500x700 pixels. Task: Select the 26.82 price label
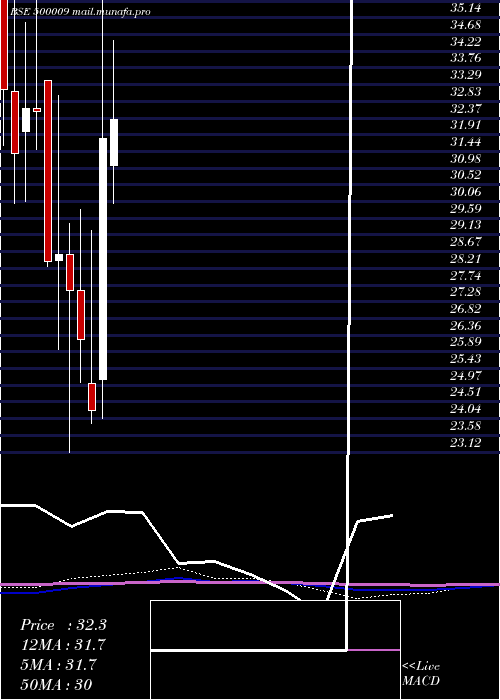pos(466,309)
